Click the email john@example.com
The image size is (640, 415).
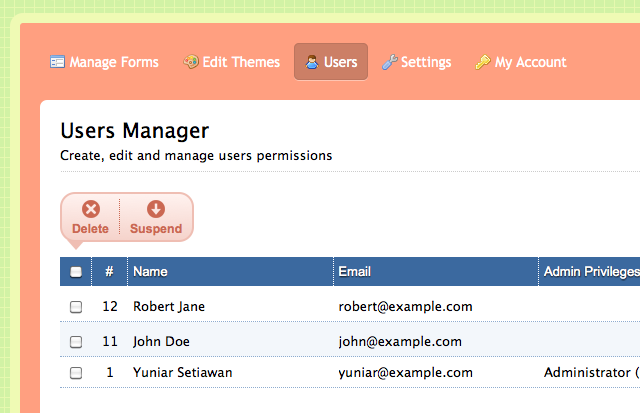point(400,342)
